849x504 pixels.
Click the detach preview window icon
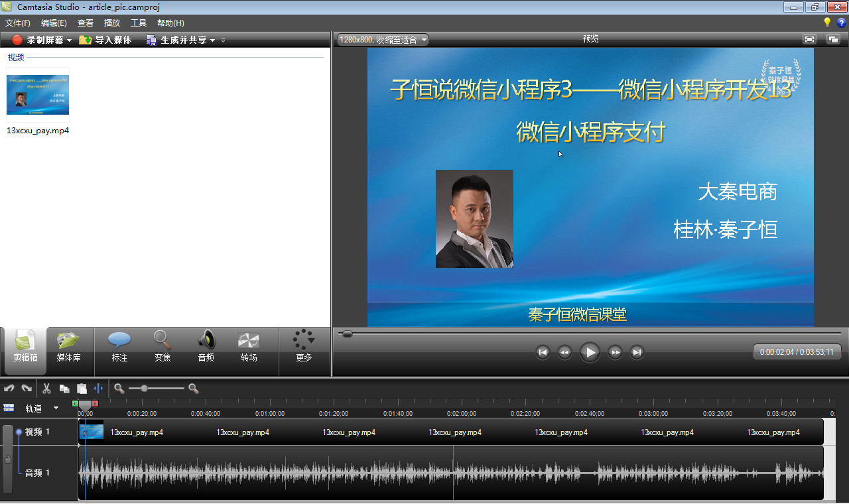833,39
